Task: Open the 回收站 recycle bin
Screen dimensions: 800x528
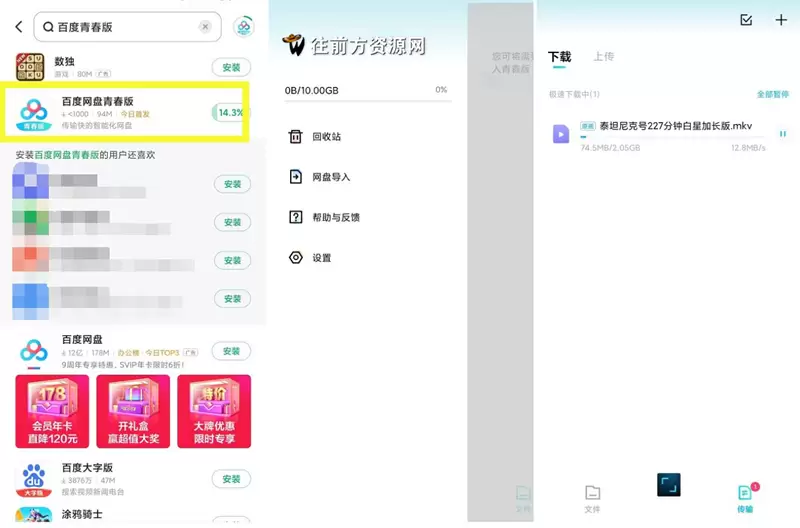Action: (315, 137)
